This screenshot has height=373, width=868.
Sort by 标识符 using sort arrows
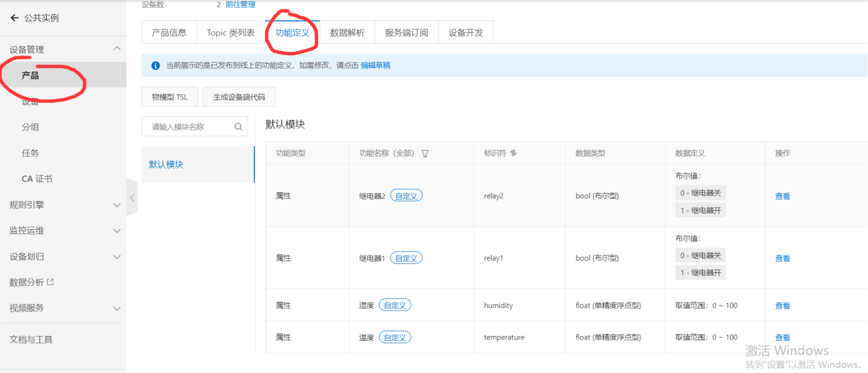coord(513,153)
